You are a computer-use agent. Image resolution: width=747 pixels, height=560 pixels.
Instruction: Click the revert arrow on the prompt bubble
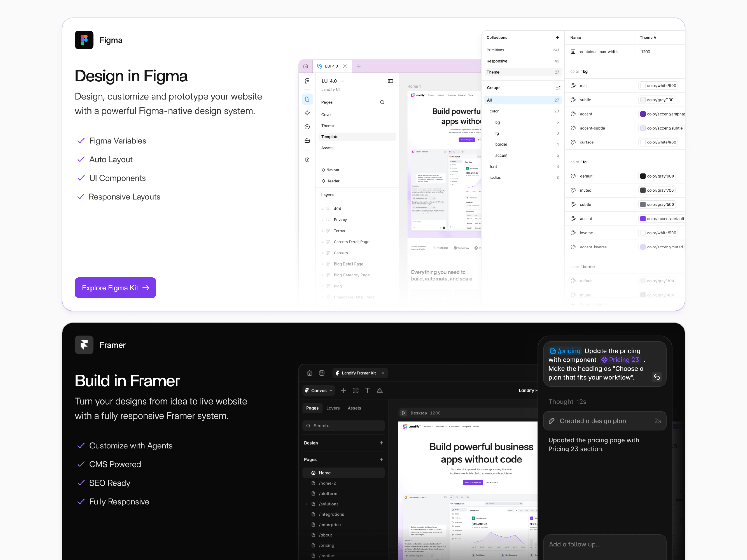click(657, 377)
